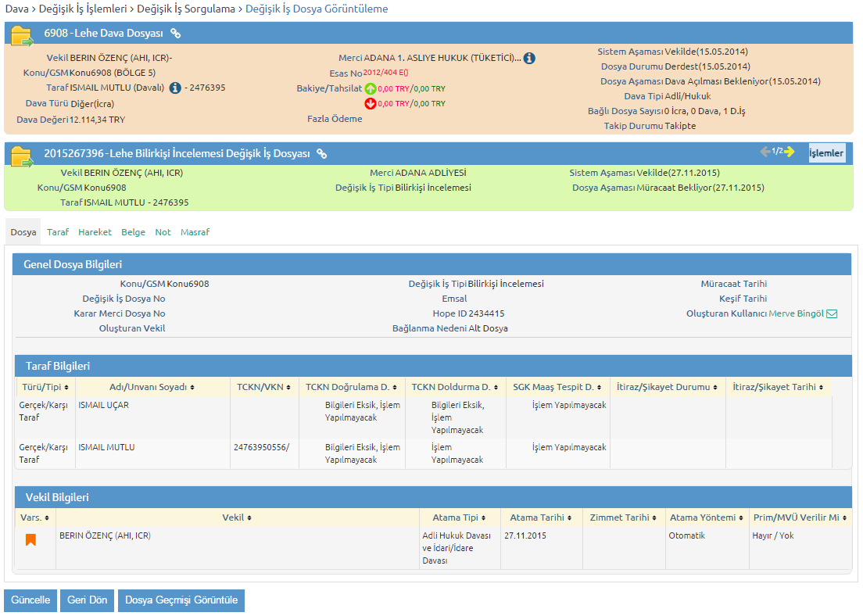Sort by Prim/MVÜ Verilir Mi column
This screenshot has width=863, height=616.
tap(800, 518)
